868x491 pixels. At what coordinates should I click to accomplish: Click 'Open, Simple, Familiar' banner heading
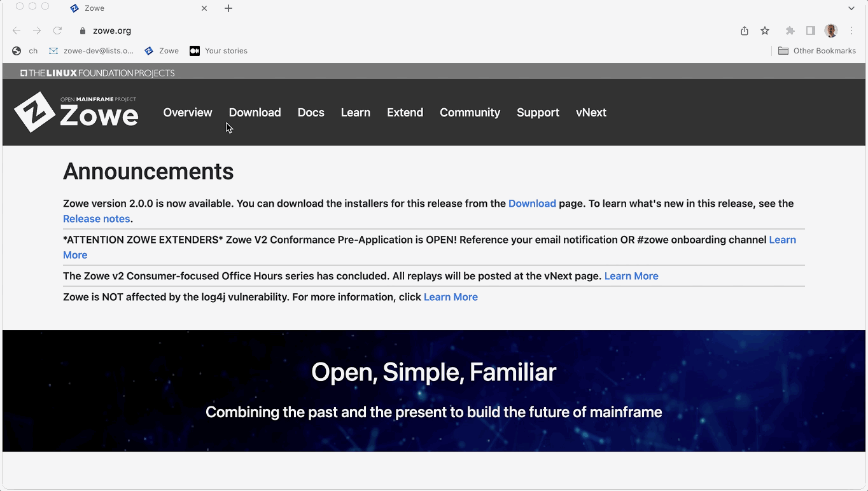point(433,372)
